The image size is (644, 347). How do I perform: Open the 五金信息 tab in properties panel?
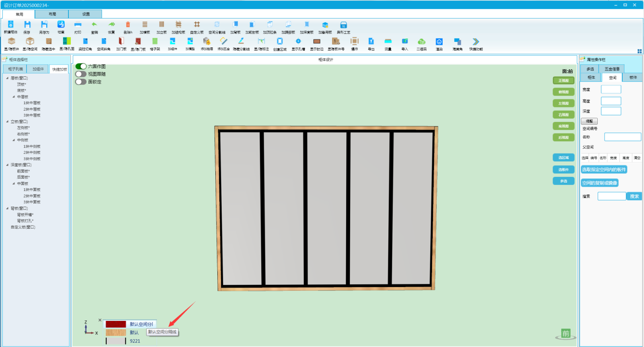pos(612,69)
